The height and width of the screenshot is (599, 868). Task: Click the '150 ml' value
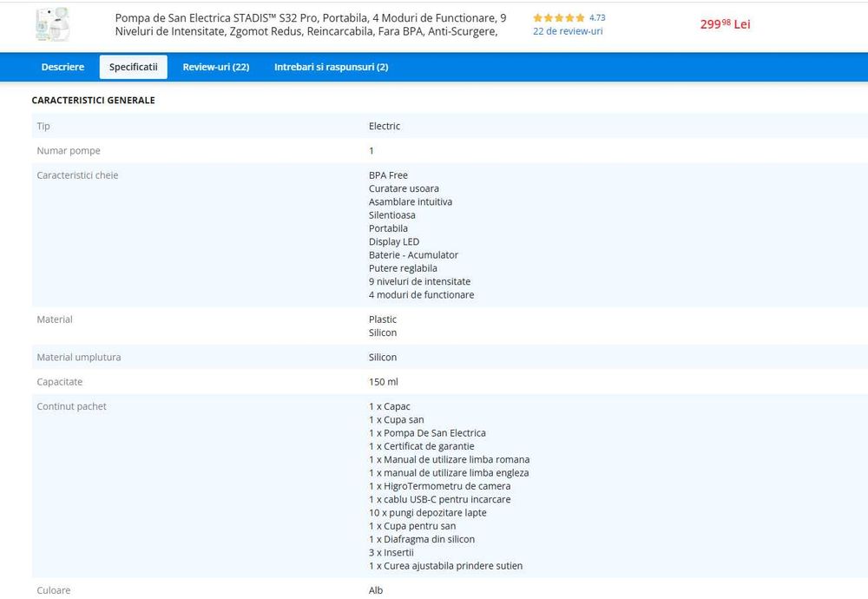[383, 381]
